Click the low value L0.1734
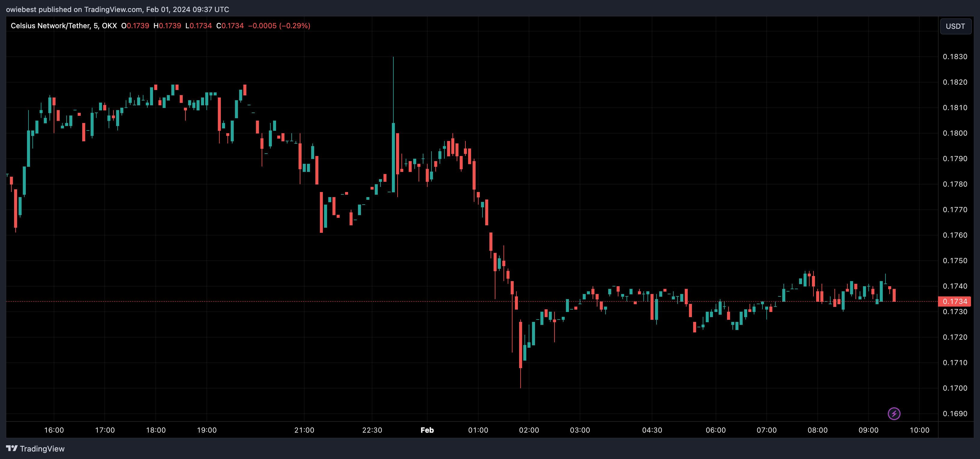This screenshot has width=980, height=459. 199,26
